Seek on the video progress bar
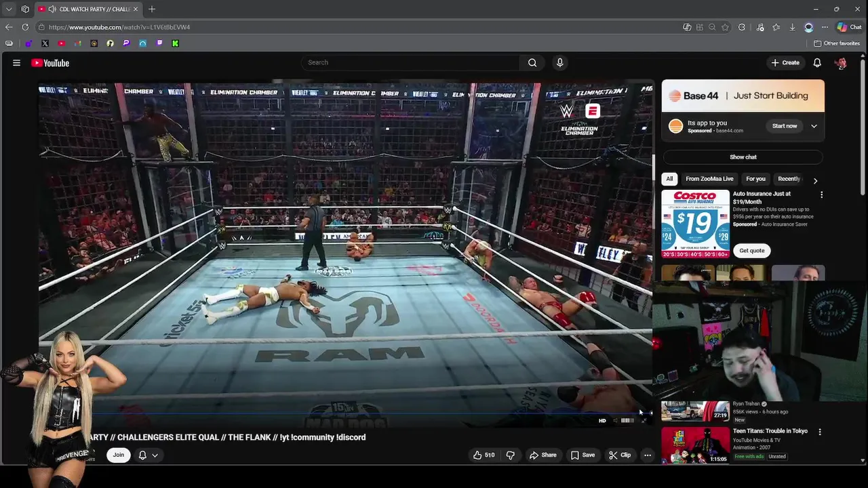The image size is (868, 488). [344, 412]
